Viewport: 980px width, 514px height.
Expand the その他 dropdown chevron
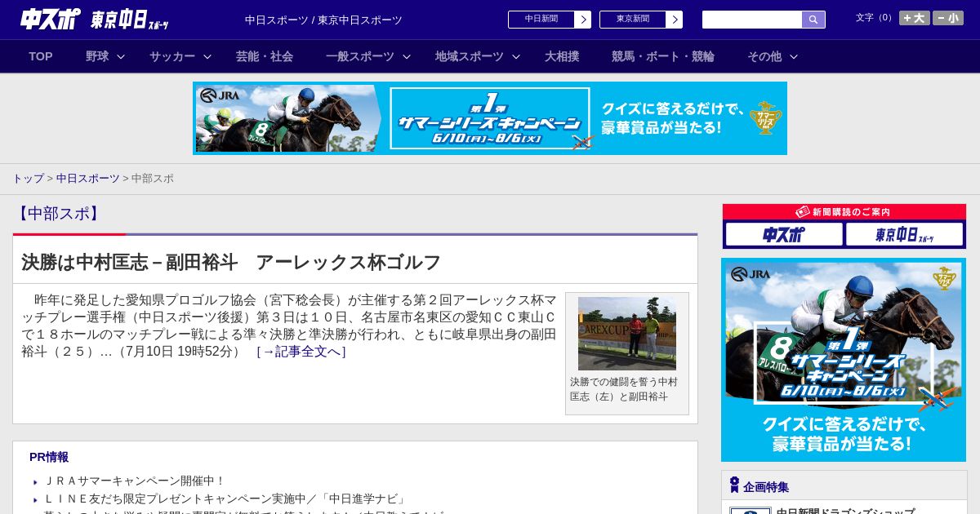pos(794,56)
